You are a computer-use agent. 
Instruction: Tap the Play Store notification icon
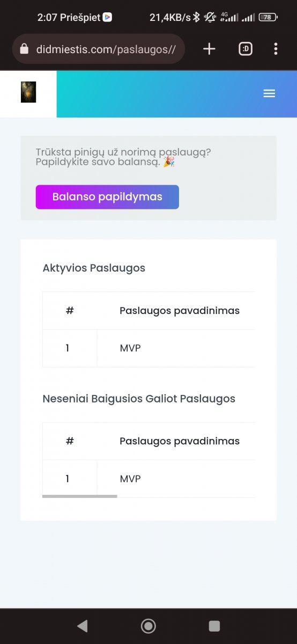coord(108,17)
